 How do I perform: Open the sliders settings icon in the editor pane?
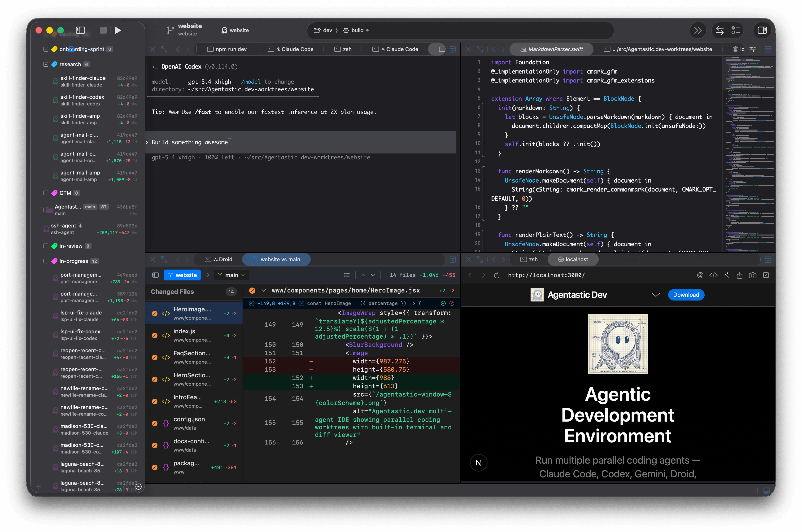pos(753,49)
